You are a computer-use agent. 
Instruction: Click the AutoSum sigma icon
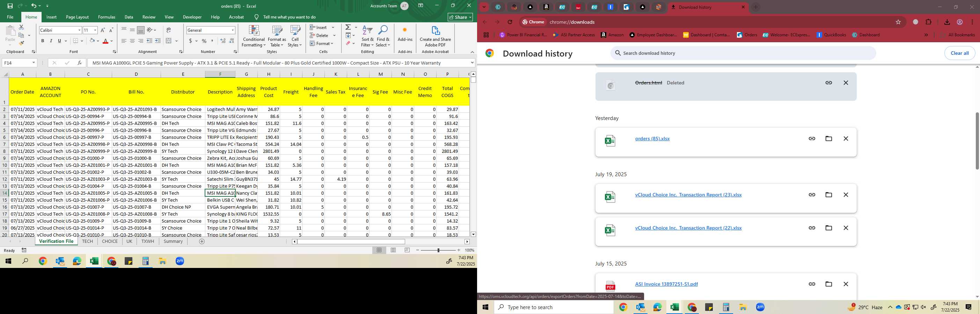coord(348,27)
